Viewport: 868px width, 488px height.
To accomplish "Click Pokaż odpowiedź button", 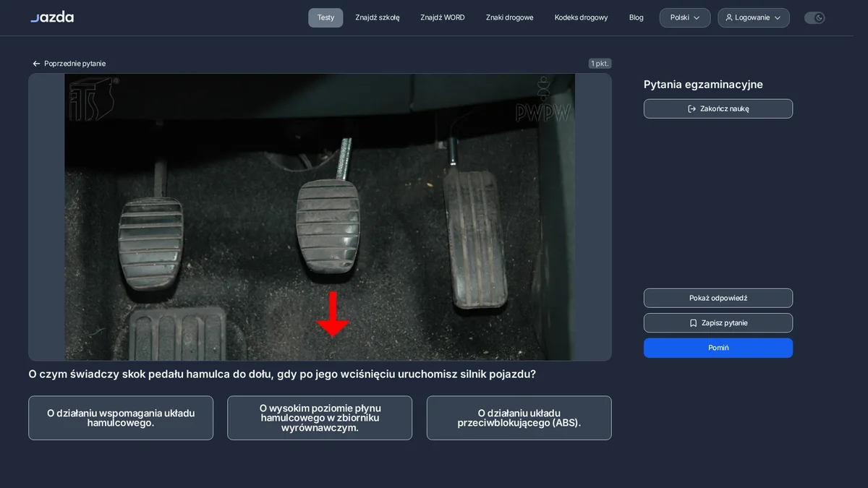I will coord(718,298).
